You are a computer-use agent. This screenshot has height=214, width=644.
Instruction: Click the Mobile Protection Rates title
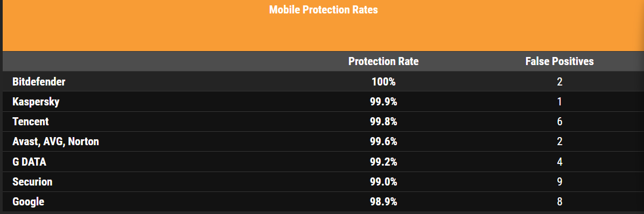(x=323, y=10)
